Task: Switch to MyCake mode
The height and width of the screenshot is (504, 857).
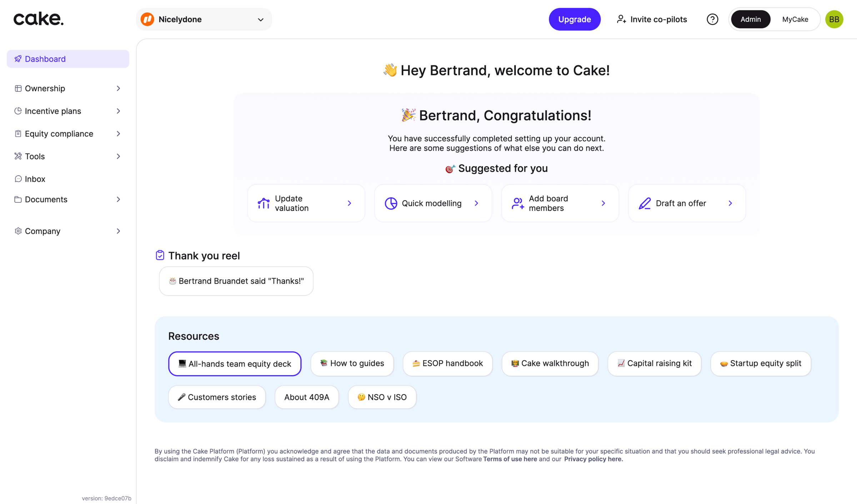Action: pyautogui.click(x=795, y=19)
